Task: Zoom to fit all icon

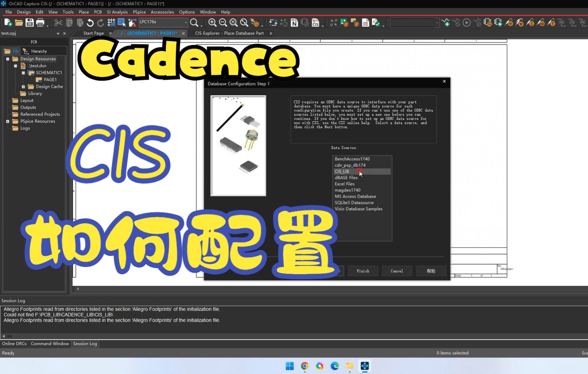Action: coord(244,23)
